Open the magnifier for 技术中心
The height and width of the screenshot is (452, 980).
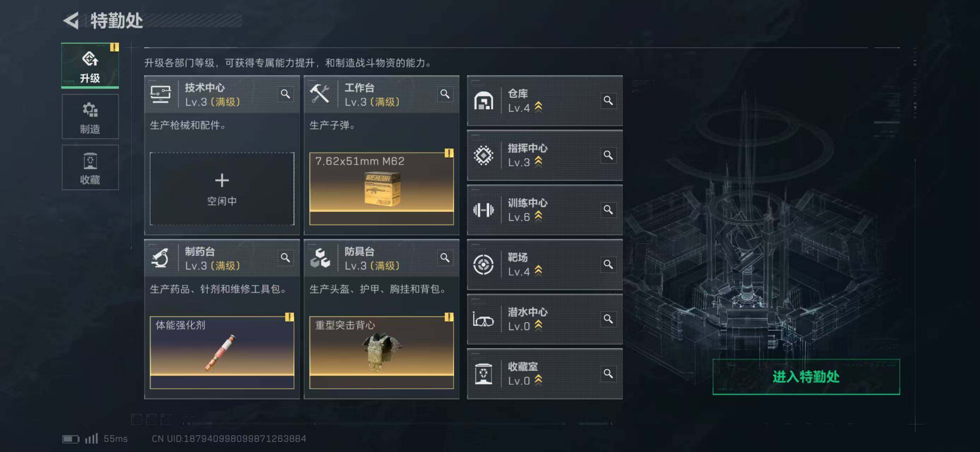(x=285, y=94)
